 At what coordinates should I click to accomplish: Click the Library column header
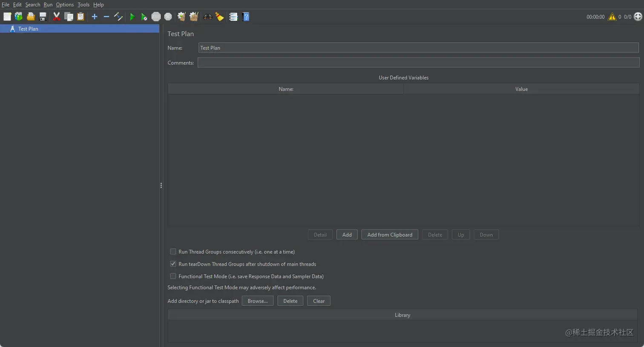point(402,315)
